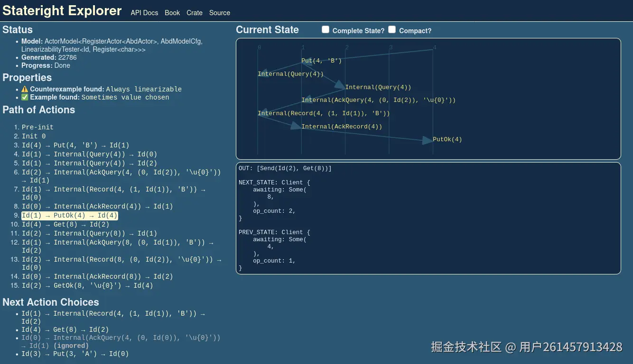Screen dimensions: 633x364
Task: Enable the "Compact?" checkbox
Action: (392, 29)
